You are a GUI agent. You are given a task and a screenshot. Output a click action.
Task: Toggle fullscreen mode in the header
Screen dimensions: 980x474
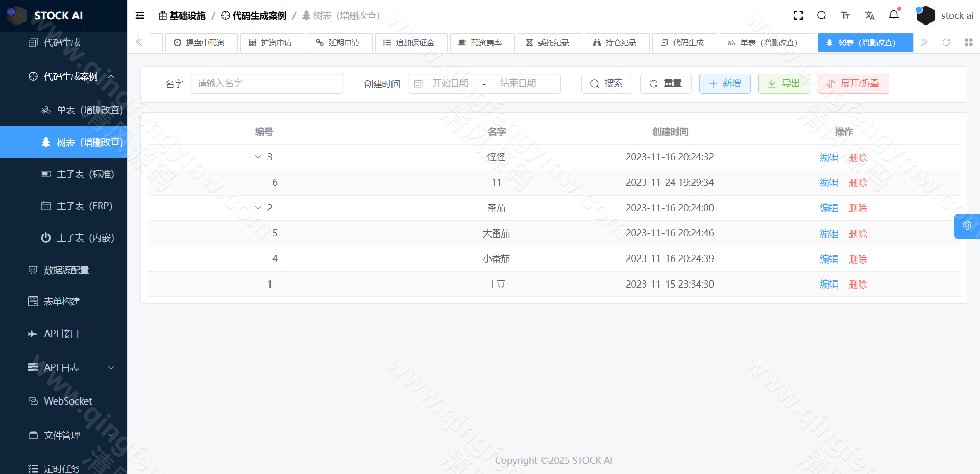pyautogui.click(x=798, y=15)
